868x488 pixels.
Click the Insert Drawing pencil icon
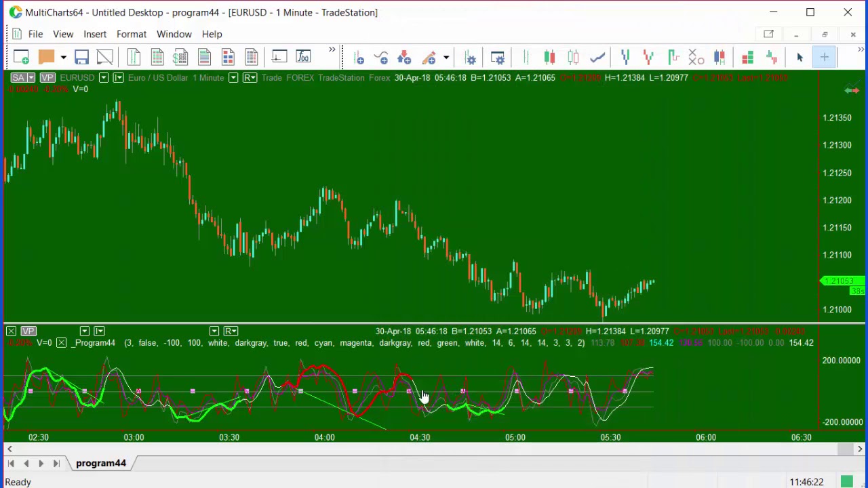(429, 58)
